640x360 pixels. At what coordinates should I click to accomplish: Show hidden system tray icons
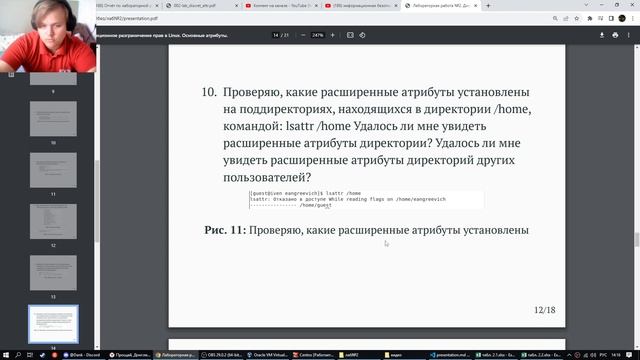tap(569, 355)
